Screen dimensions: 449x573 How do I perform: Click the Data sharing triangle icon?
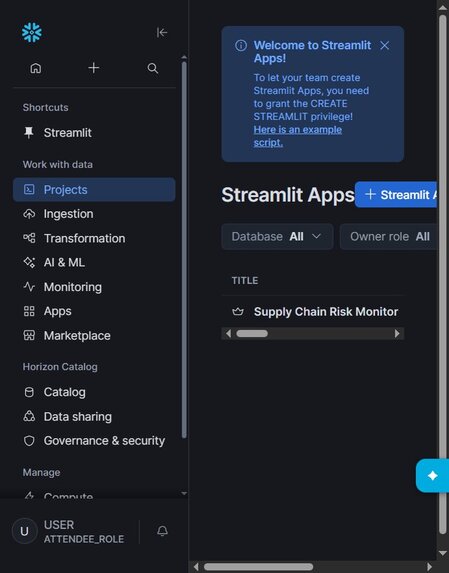(x=29, y=416)
